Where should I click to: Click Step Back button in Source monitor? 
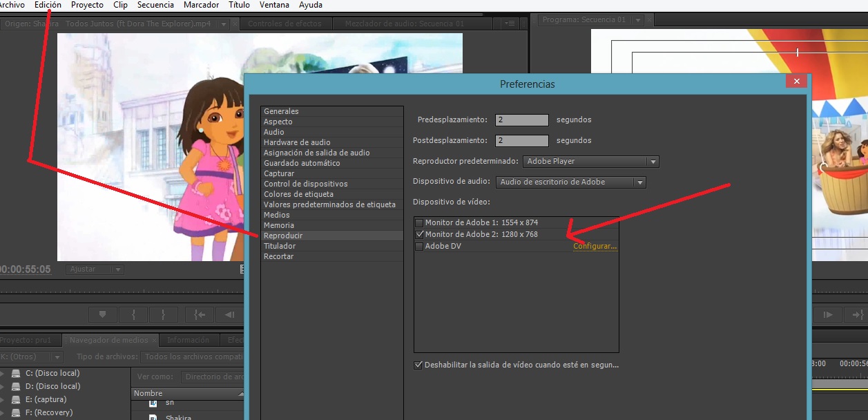click(x=230, y=314)
